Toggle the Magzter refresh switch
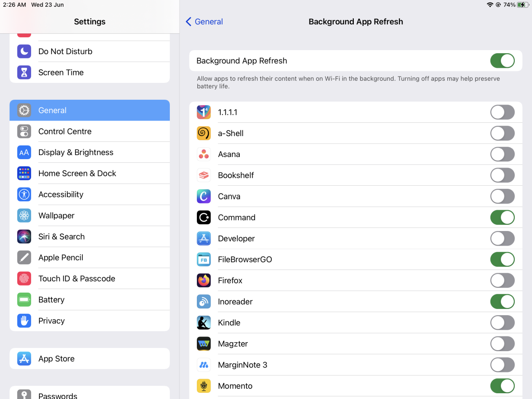 [502, 344]
